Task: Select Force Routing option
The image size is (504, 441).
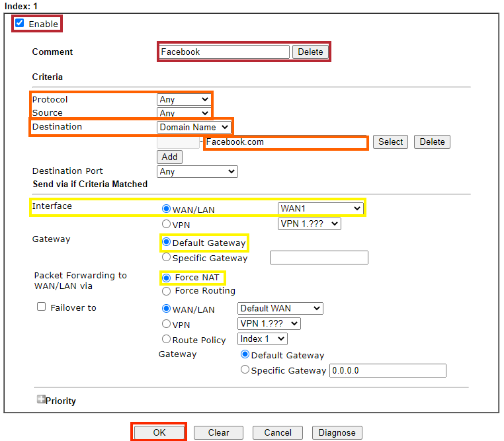Action: (x=166, y=292)
